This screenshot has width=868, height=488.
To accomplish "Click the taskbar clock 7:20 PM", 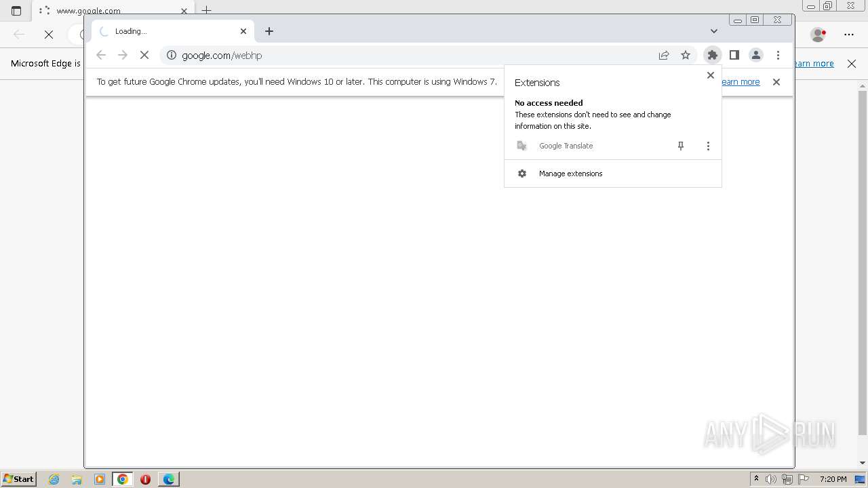I will [x=833, y=479].
